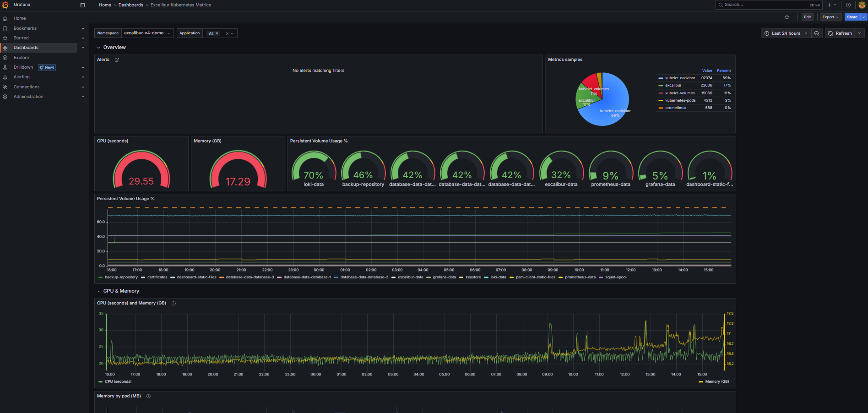Collapse the navigation sidebar

tap(82, 5)
